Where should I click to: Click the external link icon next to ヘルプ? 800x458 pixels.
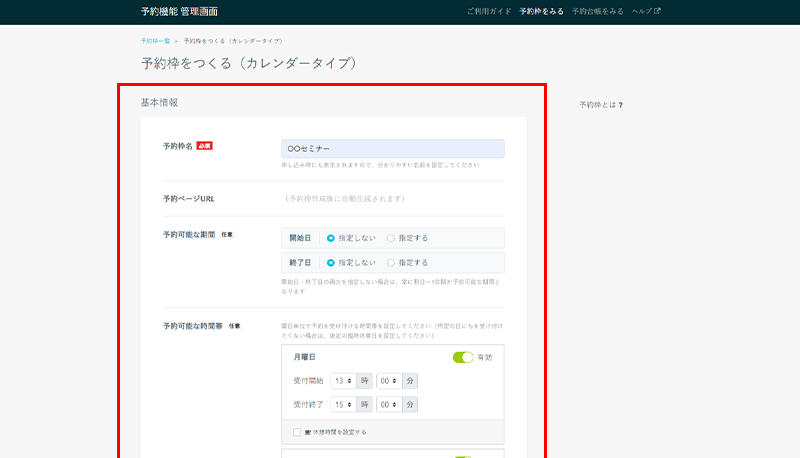pyautogui.click(x=657, y=11)
